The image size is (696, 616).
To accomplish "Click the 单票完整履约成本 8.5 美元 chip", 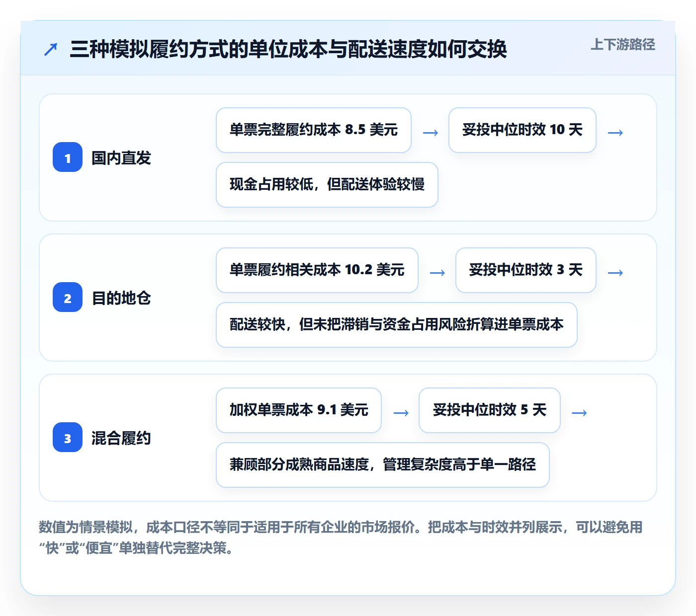I will point(314,130).
